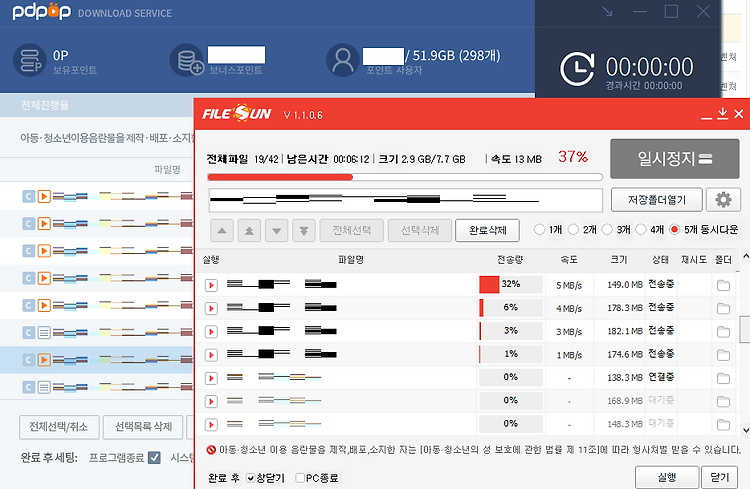
Task: Click the pdpop logo
Action: (x=42, y=11)
